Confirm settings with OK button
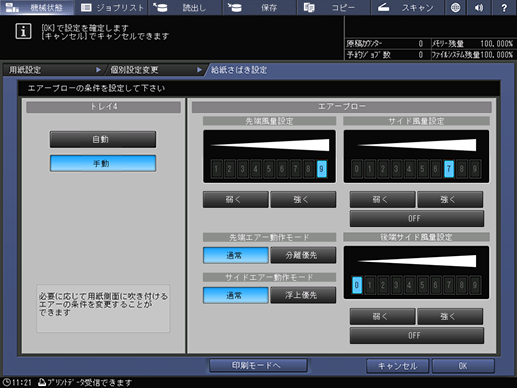This screenshot has height=388, width=517. coord(463,366)
